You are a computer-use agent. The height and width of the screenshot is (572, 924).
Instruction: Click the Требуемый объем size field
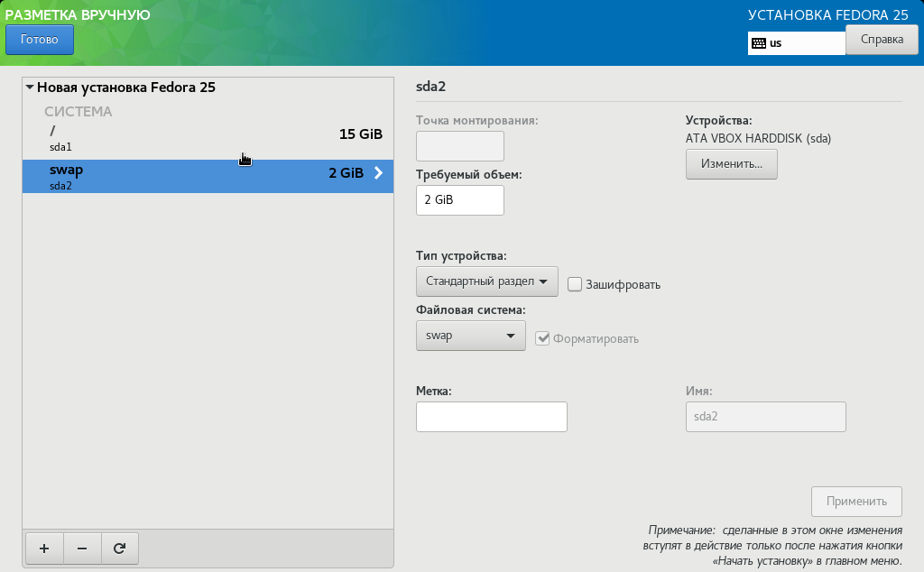pyautogui.click(x=459, y=200)
